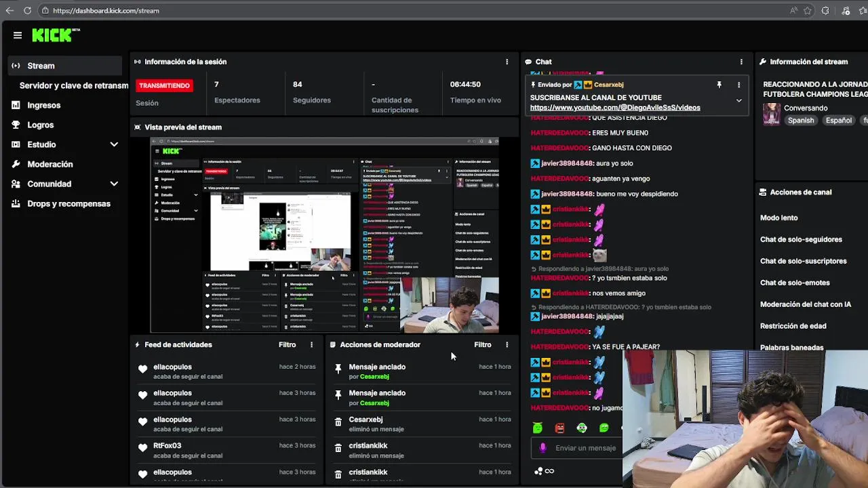This screenshot has height=488, width=868.
Task: Click the Drops y recompensas gift icon
Action: tap(16, 203)
